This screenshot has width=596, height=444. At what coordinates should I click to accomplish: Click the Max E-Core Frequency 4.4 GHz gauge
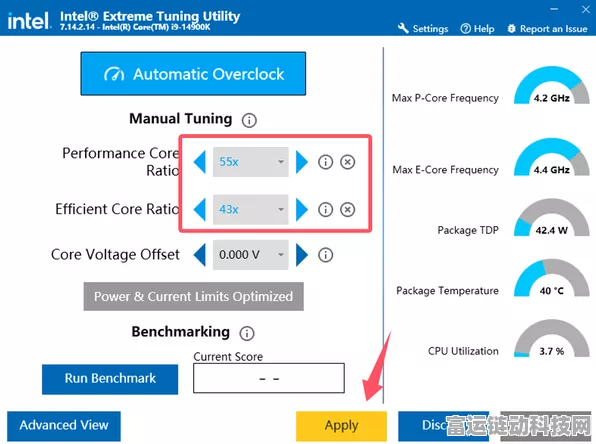coord(552,157)
